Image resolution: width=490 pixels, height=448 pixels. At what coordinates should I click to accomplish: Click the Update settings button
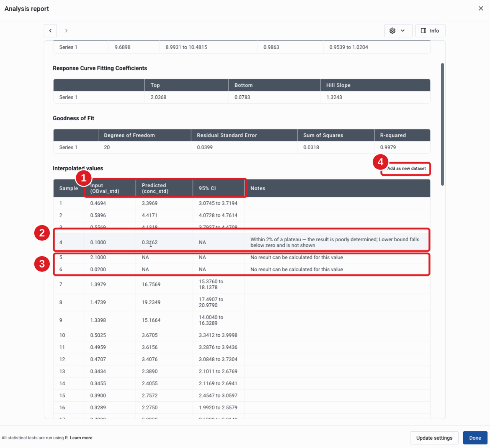point(434,438)
